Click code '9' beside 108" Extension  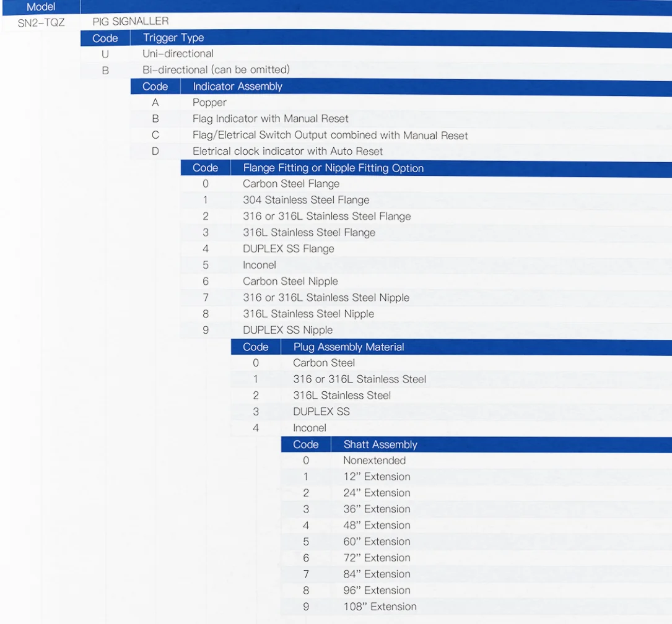(306, 607)
